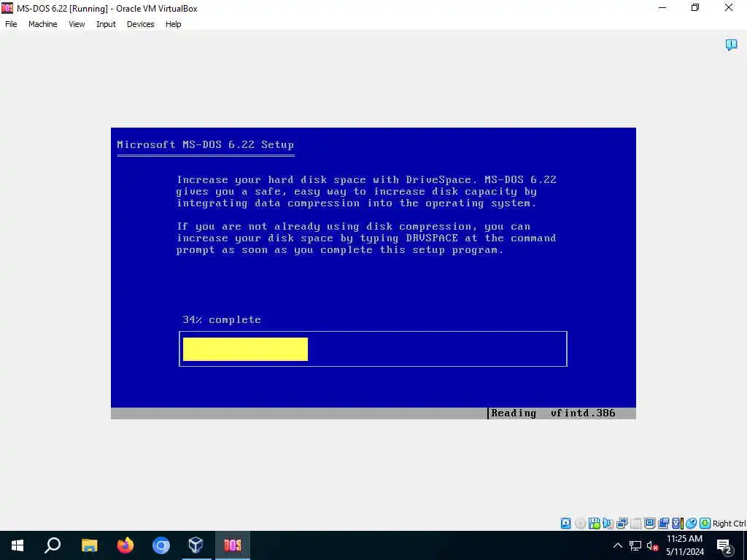The image size is (747, 560).
Task: Open the Devices menu
Action: click(141, 24)
